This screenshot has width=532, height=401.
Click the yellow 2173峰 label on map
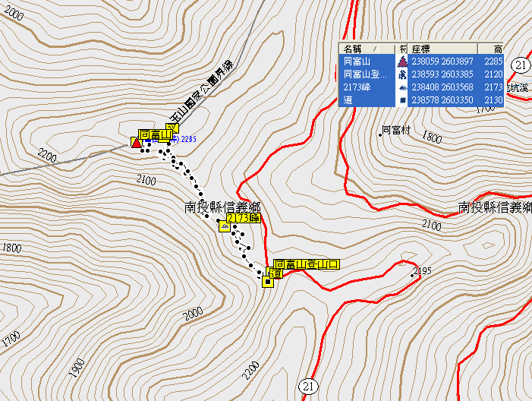pos(244,219)
